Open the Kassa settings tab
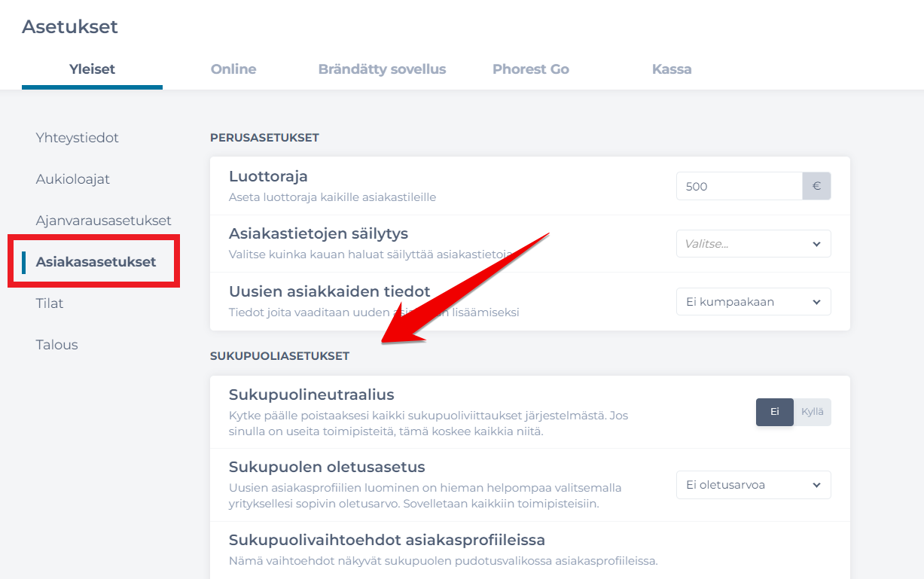The image size is (924, 579). tap(671, 69)
